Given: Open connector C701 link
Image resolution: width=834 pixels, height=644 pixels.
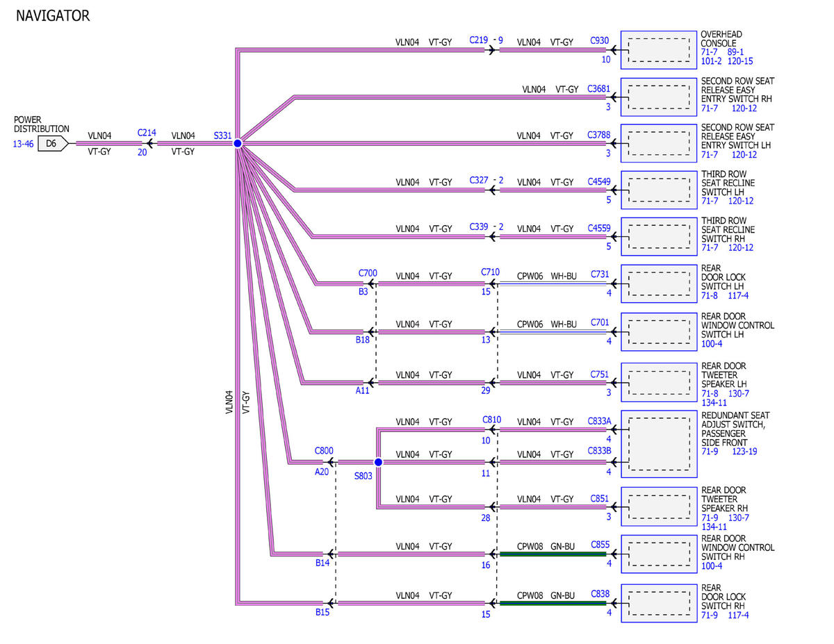Looking at the screenshot, I should [600, 322].
